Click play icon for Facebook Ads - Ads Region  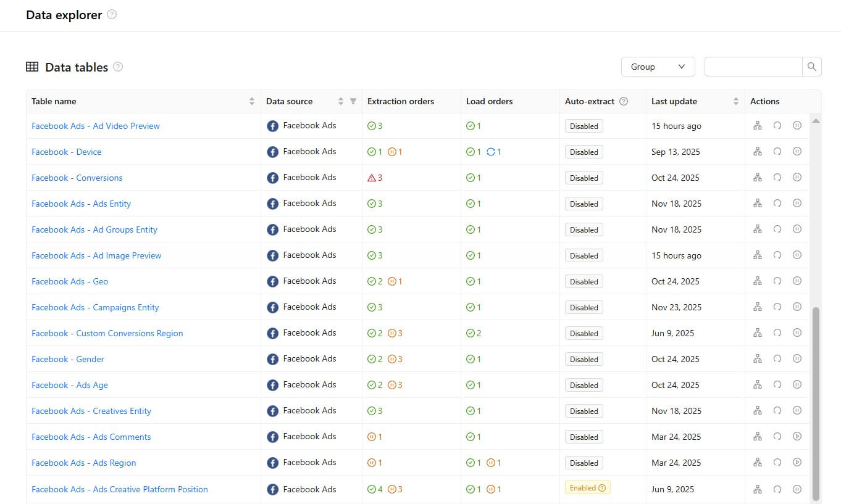797,463
